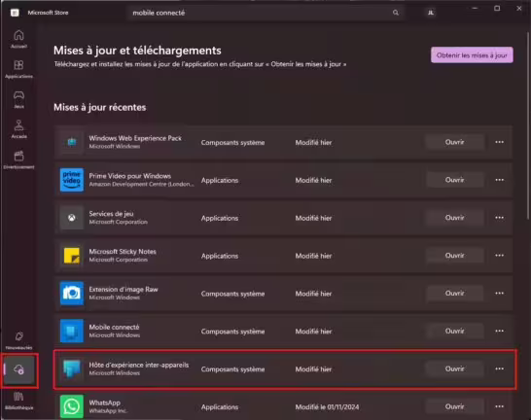Screen dimensions: 531x420
Task: Open more options for Windows Web Experience Pack
Action: tap(500, 142)
